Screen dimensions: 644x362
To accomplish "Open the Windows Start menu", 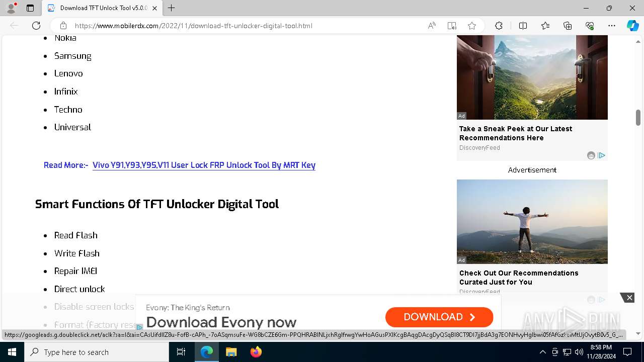I will click(12, 352).
